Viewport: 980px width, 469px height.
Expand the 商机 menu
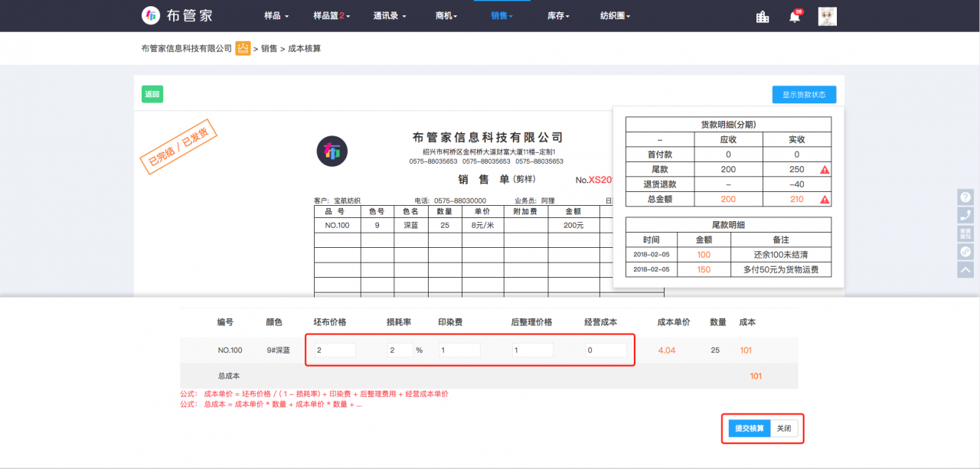446,16
